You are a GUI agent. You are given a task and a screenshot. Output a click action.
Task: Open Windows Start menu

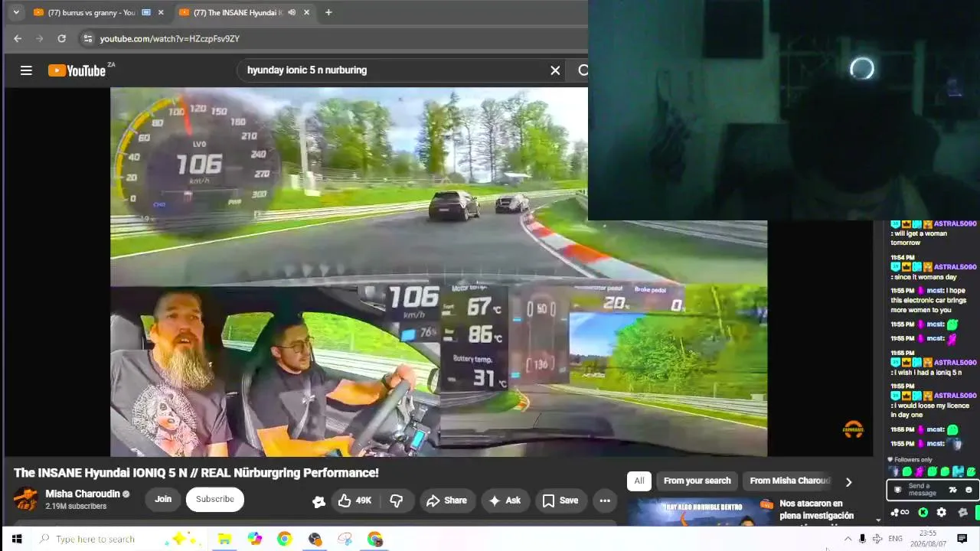(x=17, y=539)
